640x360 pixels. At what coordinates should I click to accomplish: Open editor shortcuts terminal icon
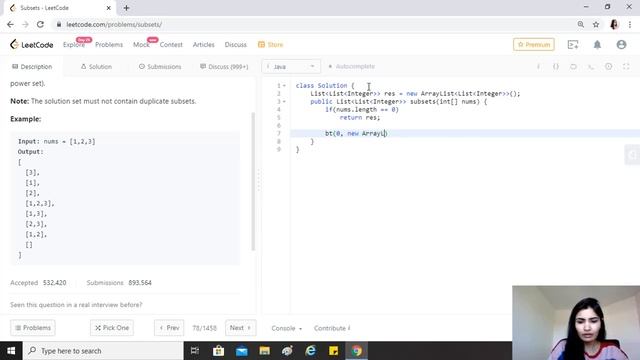pos(591,67)
